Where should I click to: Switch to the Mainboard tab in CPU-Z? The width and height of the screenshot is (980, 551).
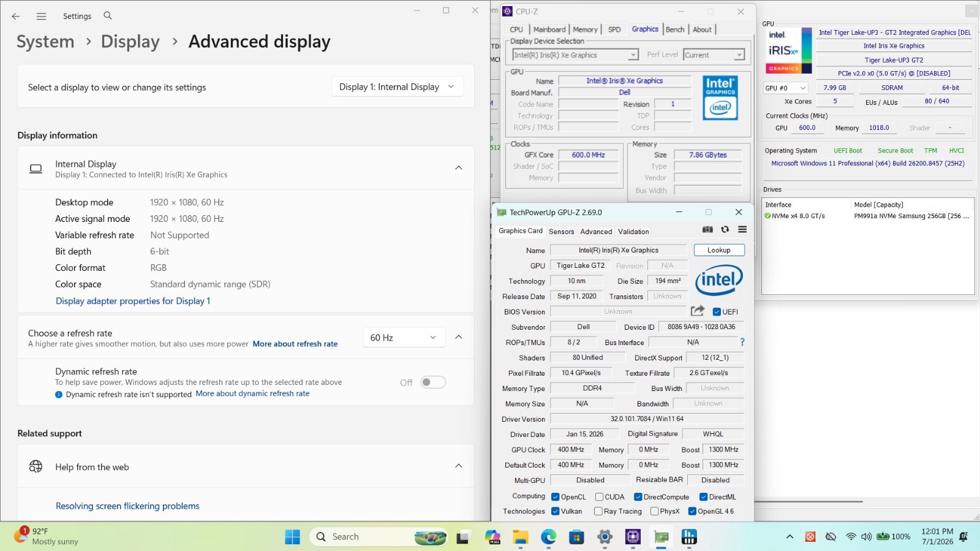pyautogui.click(x=549, y=29)
